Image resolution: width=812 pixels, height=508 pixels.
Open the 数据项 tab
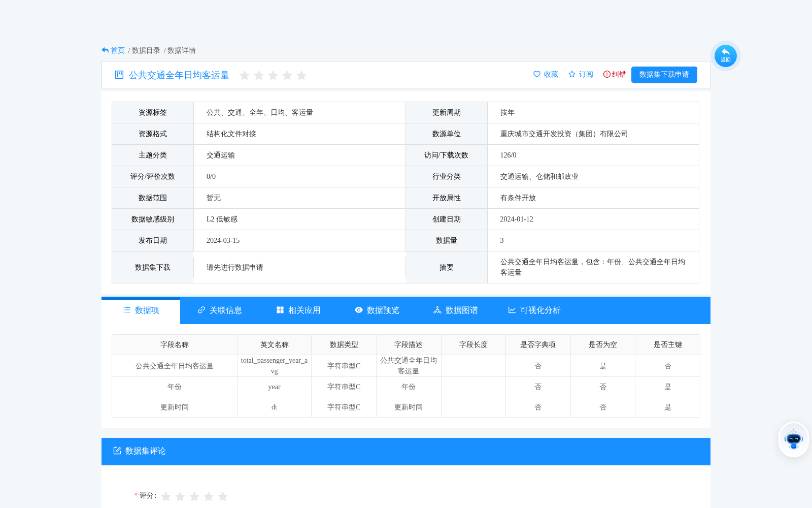[x=141, y=310]
